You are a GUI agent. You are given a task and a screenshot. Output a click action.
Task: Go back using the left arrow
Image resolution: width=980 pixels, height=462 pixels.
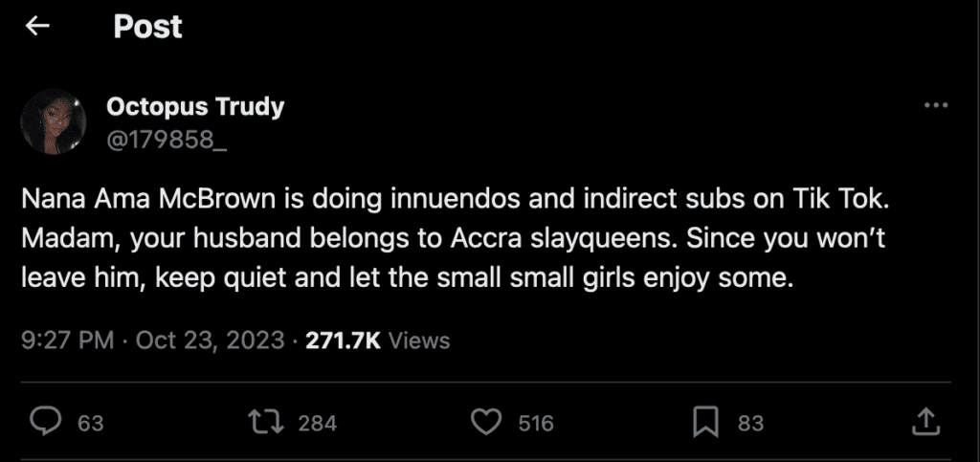point(37,27)
